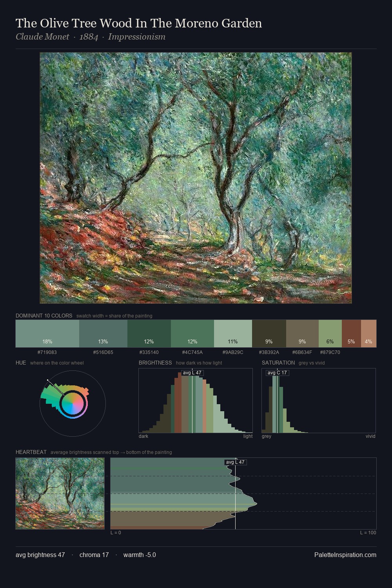The image size is (392, 588).
Task: Click the SATURATION section heading
Action: 278,363
